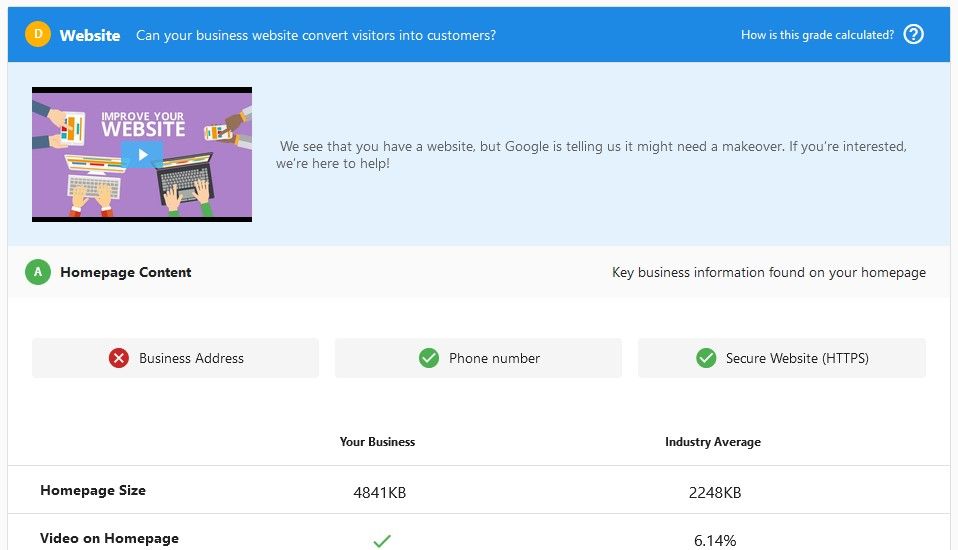The width and height of the screenshot is (958, 550).
Task: Click the question mark help icon
Action: 913,34
